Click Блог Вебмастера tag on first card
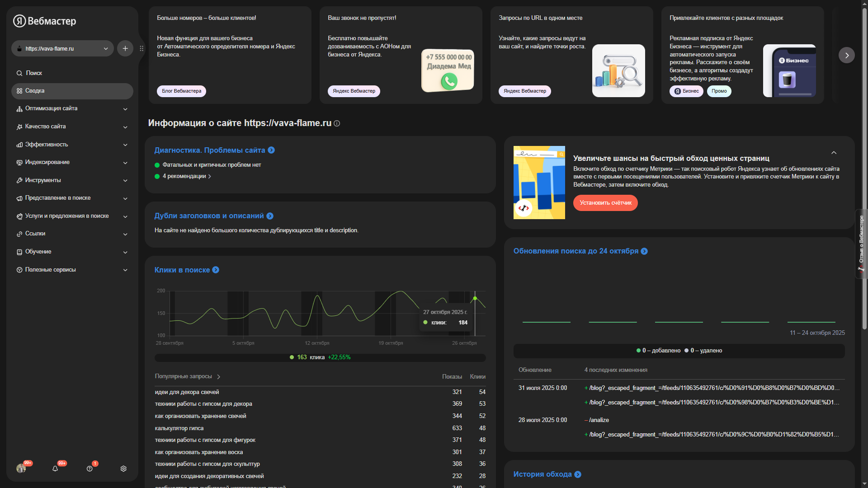 pyautogui.click(x=181, y=91)
